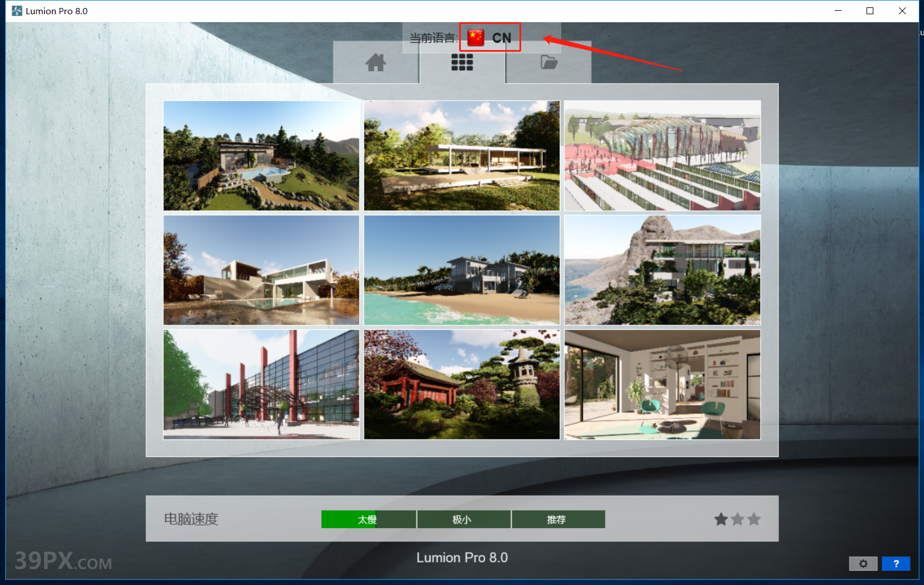Click the Chinese flag language icon
Image resolution: width=924 pixels, height=585 pixels.
(476, 38)
